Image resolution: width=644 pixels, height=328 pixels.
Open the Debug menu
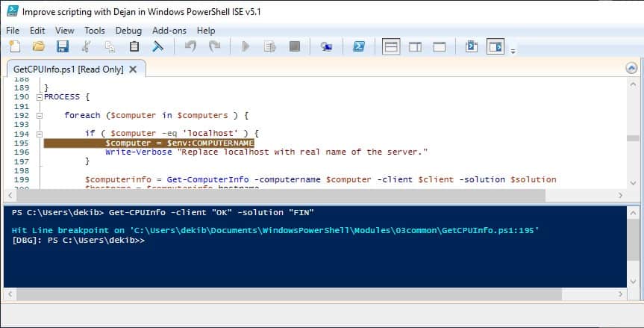[x=128, y=31]
